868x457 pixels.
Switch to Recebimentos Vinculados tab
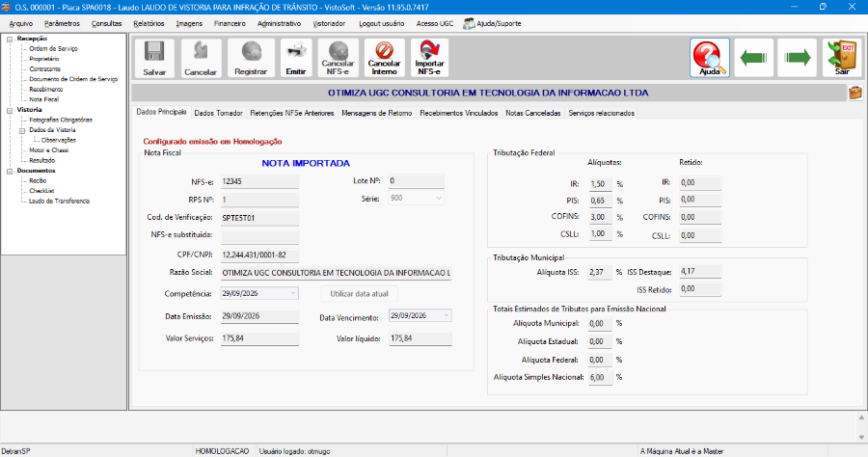coord(459,113)
